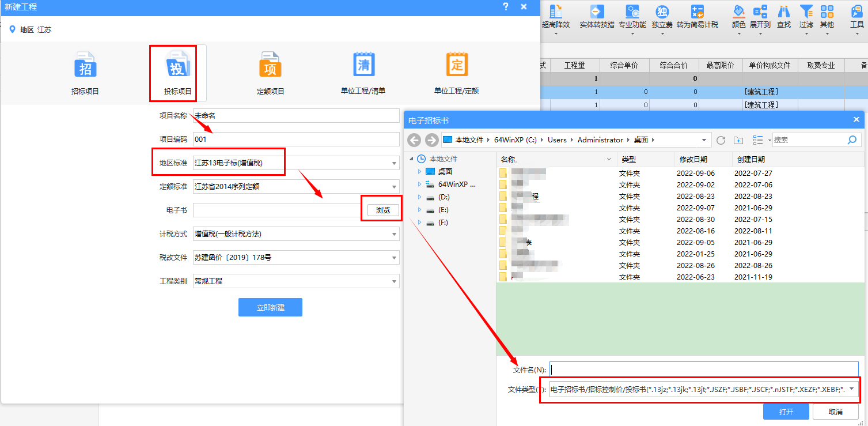Sort files by the 修改日期 column
The image size is (868, 426).
tap(703, 159)
